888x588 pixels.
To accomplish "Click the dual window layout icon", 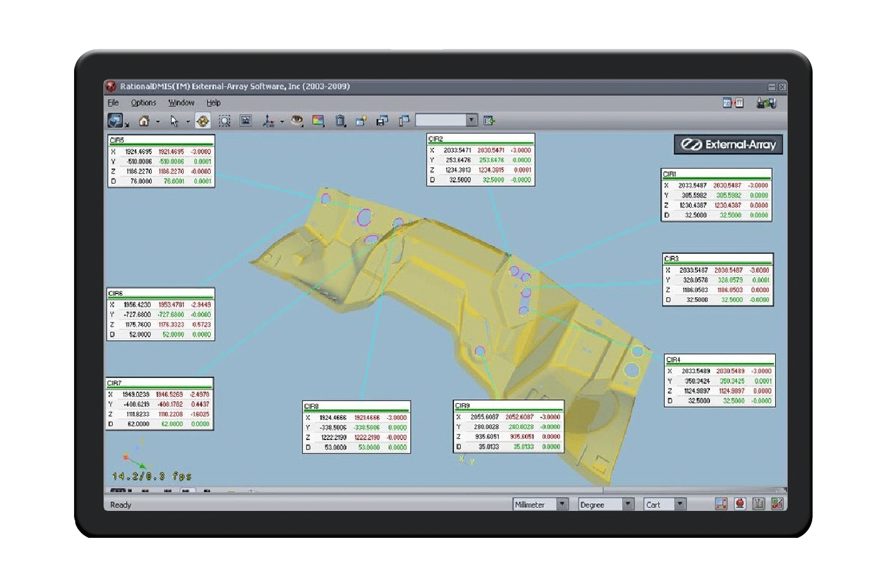I will point(733,103).
